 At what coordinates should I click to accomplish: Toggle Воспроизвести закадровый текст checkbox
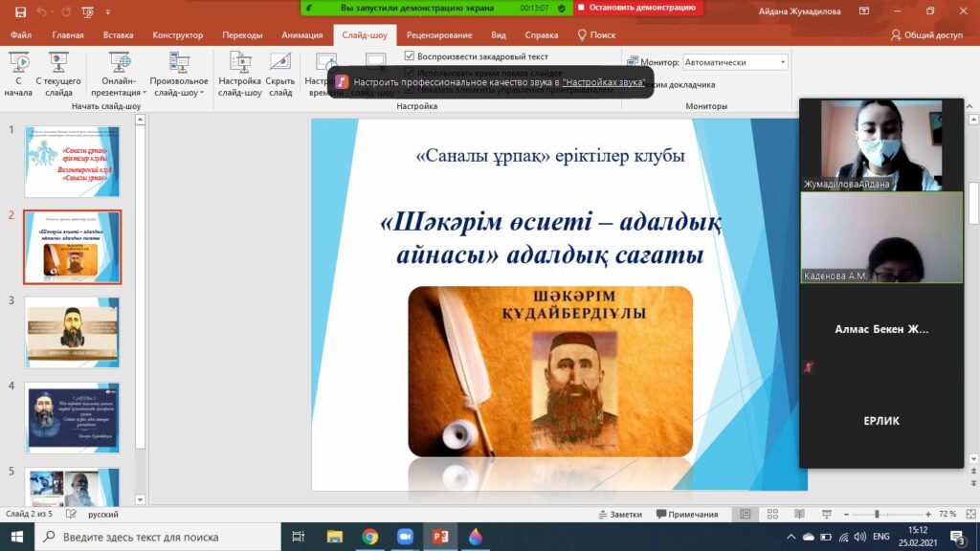pyautogui.click(x=410, y=56)
